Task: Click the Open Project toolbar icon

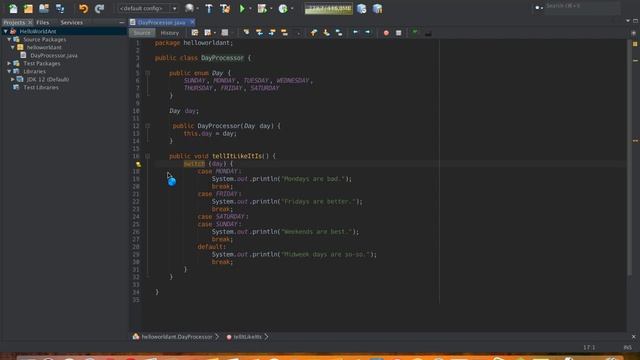Action: (x=44, y=8)
